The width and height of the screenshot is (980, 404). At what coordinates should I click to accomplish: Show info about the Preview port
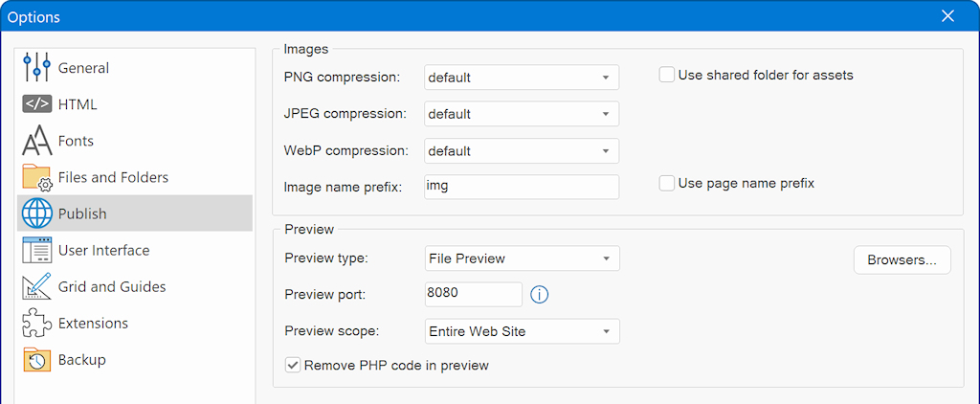[539, 295]
